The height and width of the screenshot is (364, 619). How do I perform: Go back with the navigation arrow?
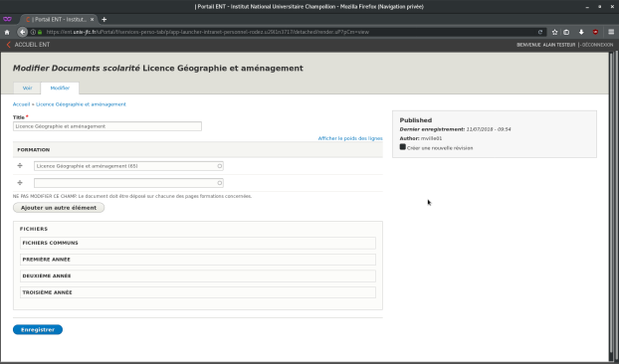pyautogui.click(x=23, y=32)
